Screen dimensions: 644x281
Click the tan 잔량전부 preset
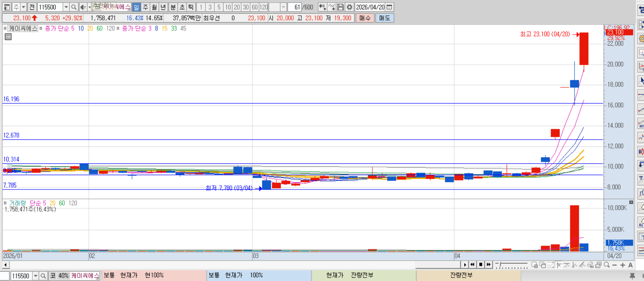click(x=468, y=276)
